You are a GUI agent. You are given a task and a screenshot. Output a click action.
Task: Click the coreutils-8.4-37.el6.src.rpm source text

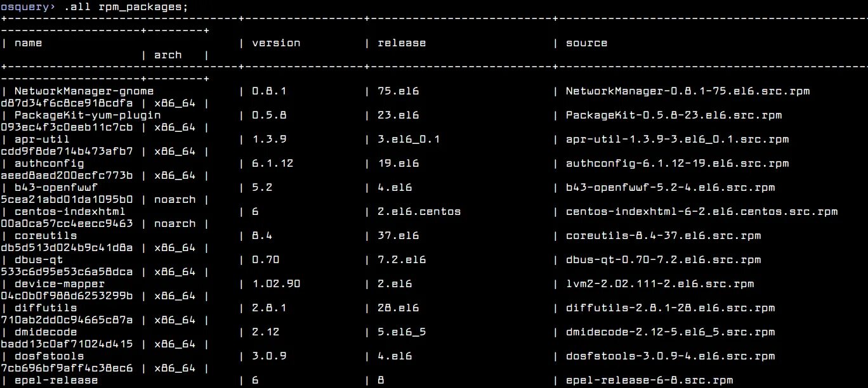(663, 236)
